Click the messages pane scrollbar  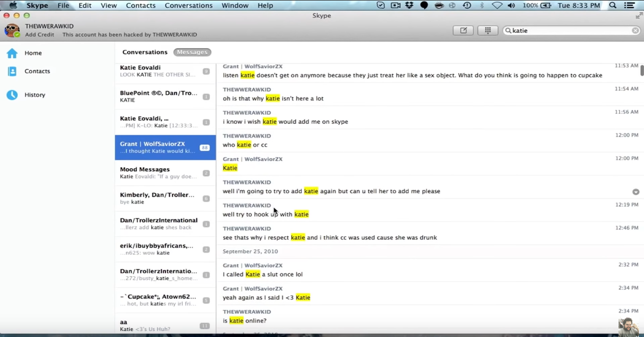pos(641,71)
